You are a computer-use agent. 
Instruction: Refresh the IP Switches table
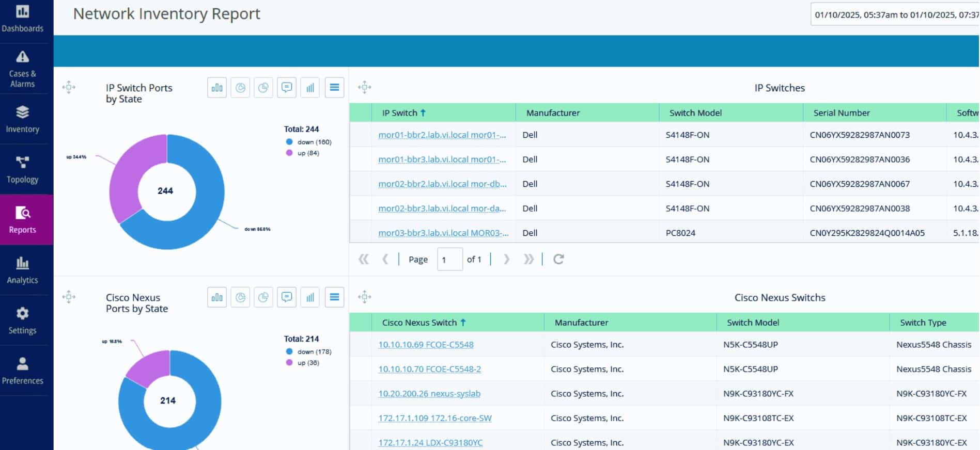pos(558,259)
